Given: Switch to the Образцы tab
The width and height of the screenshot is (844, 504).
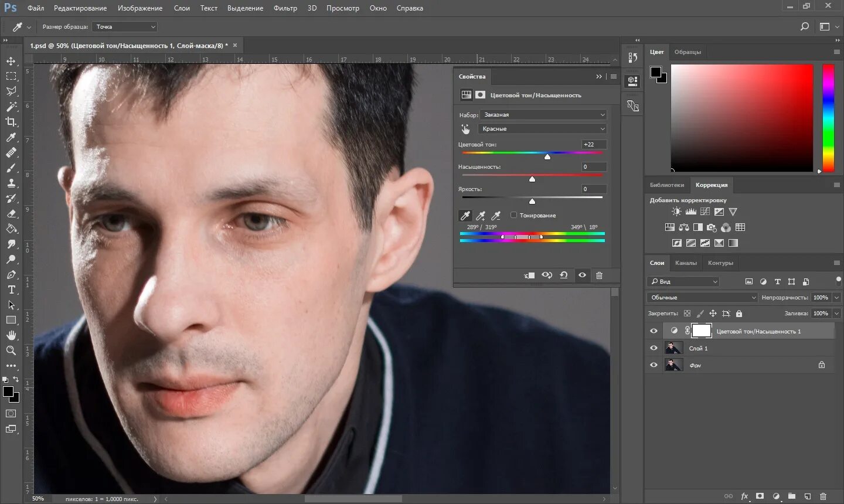Looking at the screenshot, I should (x=688, y=52).
